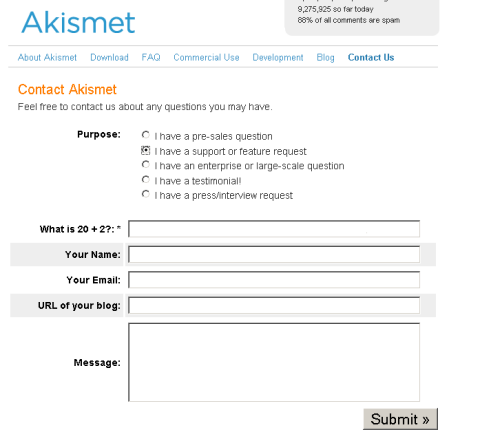This screenshot has height=432, width=480.
Task: Pick the testimonial radio button
Action: click(x=146, y=180)
